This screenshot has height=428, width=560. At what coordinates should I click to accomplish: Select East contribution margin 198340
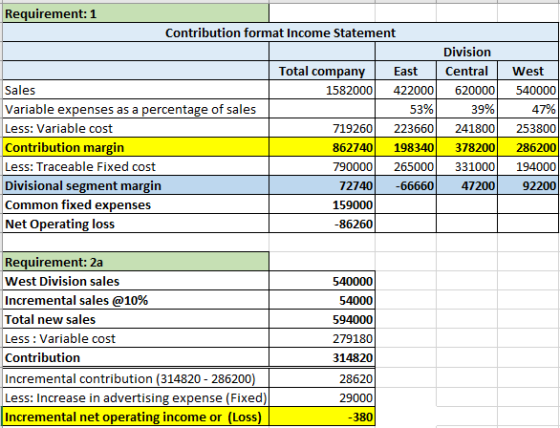(405, 147)
